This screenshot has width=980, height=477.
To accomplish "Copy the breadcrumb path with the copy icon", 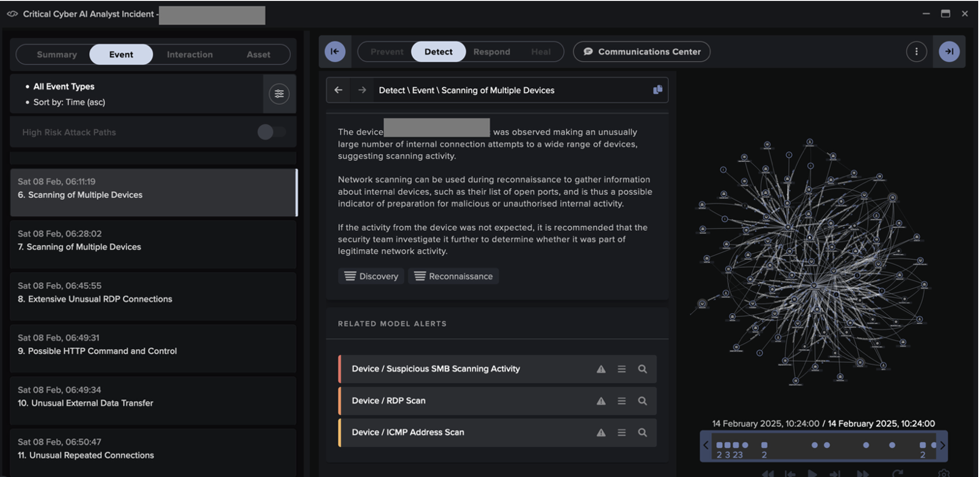I will (658, 90).
